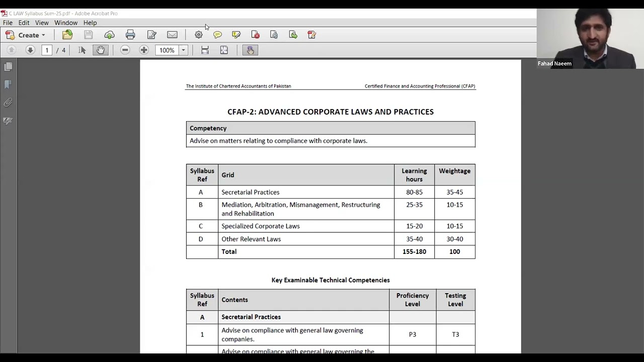
Task: Open the Create PDF button
Action: point(25,35)
